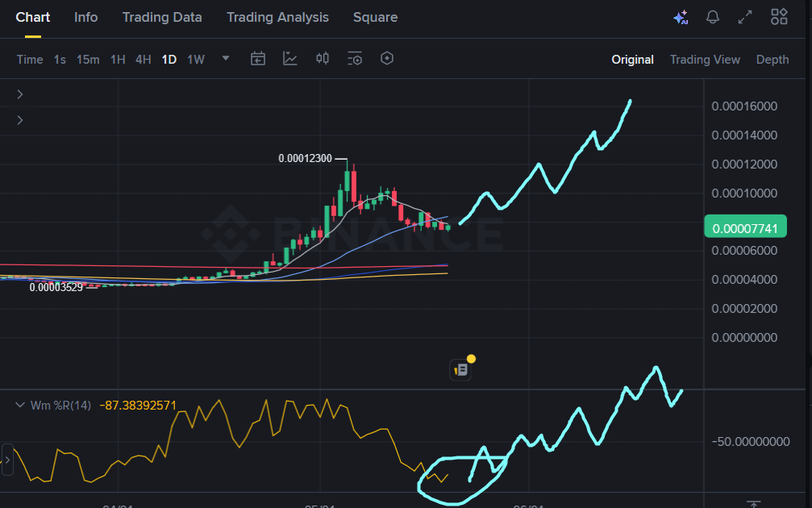
Task: Open the more intervals dropdown arrow
Action: point(226,59)
